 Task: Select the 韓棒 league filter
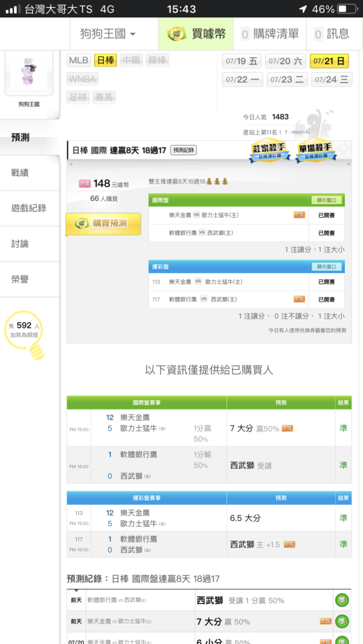157,61
